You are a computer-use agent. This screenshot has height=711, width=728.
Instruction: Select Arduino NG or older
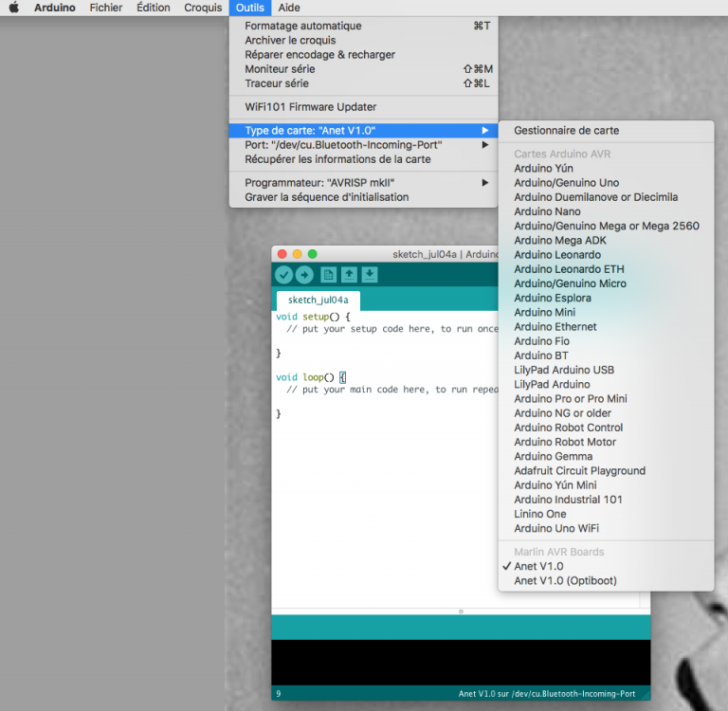pyautogui.click(x=606, y=412)
